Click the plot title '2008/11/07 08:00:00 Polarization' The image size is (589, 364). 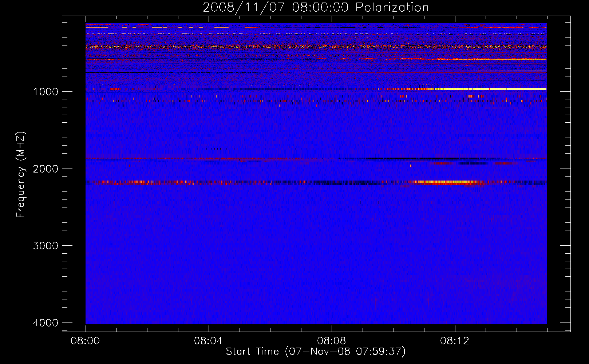316,8
